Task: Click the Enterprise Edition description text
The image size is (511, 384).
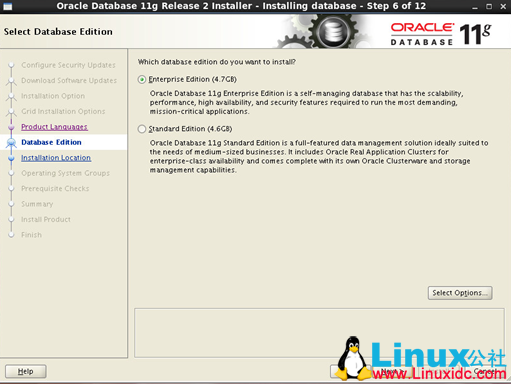Action: coord(306,102)
